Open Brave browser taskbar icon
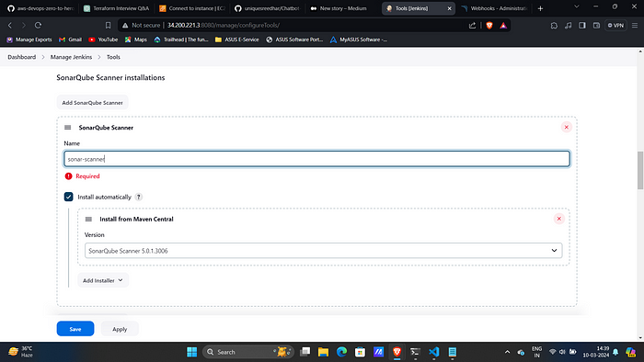This screenshot has height=362, width=644. tap(397, 352)
